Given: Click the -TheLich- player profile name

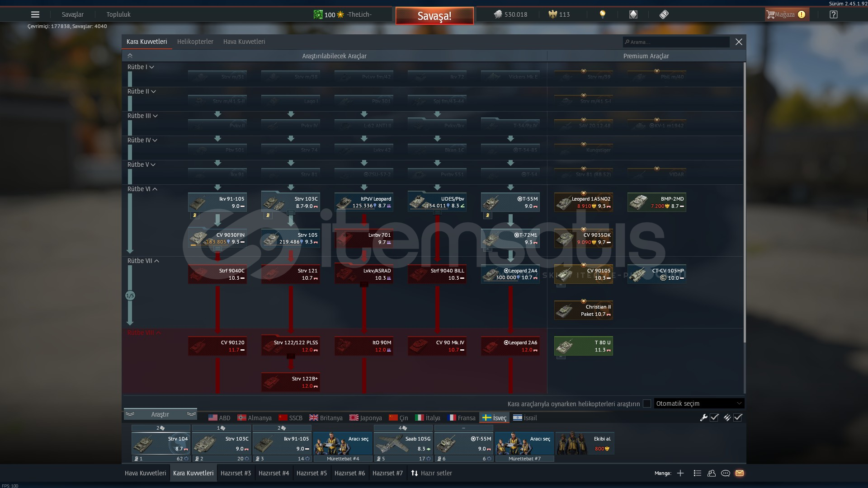Looking at the screenshot, I should [359, 14].
